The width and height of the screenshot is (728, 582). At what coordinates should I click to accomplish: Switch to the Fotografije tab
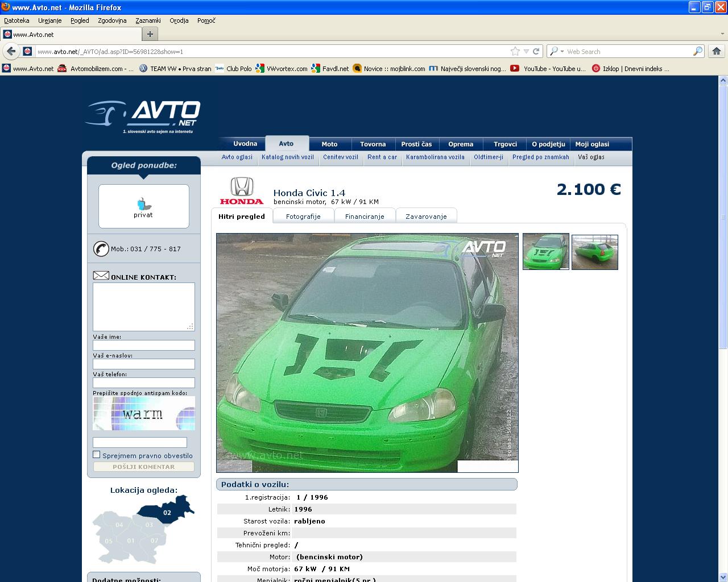point(303,217)
